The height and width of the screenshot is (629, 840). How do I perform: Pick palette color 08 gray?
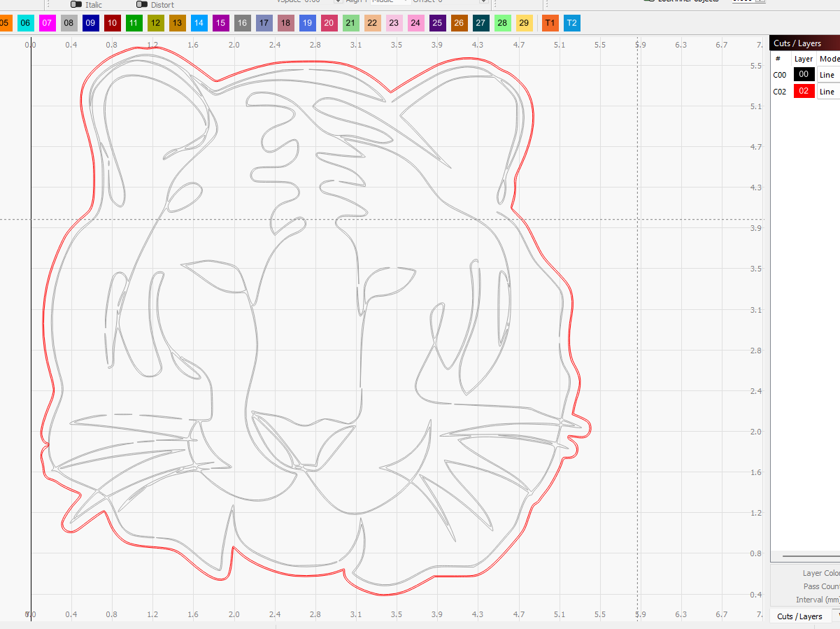coord(69,23)
